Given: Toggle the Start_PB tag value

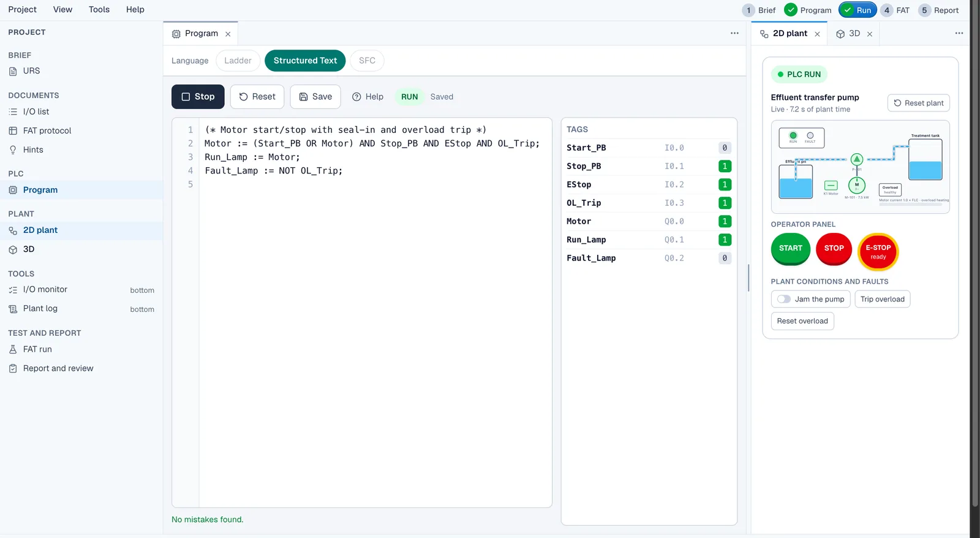Looking at the screenshot, I should (x=725, y=148).
